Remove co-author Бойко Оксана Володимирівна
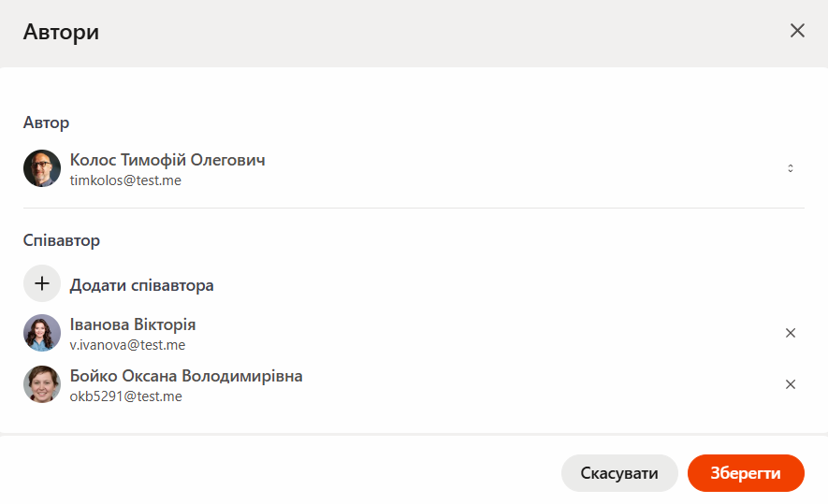This screenshot has height=504, width=828. pyautogui.click(x=790, y=384)
